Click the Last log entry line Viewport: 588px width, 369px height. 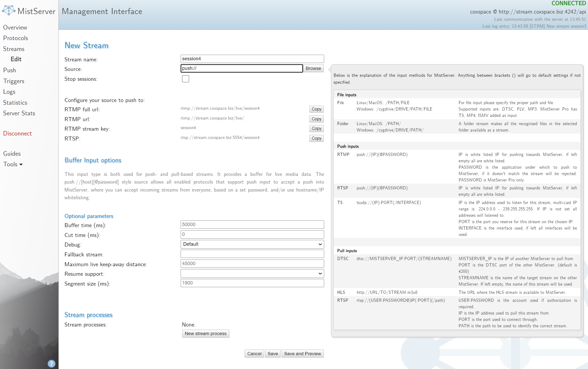tap(534, 26)
